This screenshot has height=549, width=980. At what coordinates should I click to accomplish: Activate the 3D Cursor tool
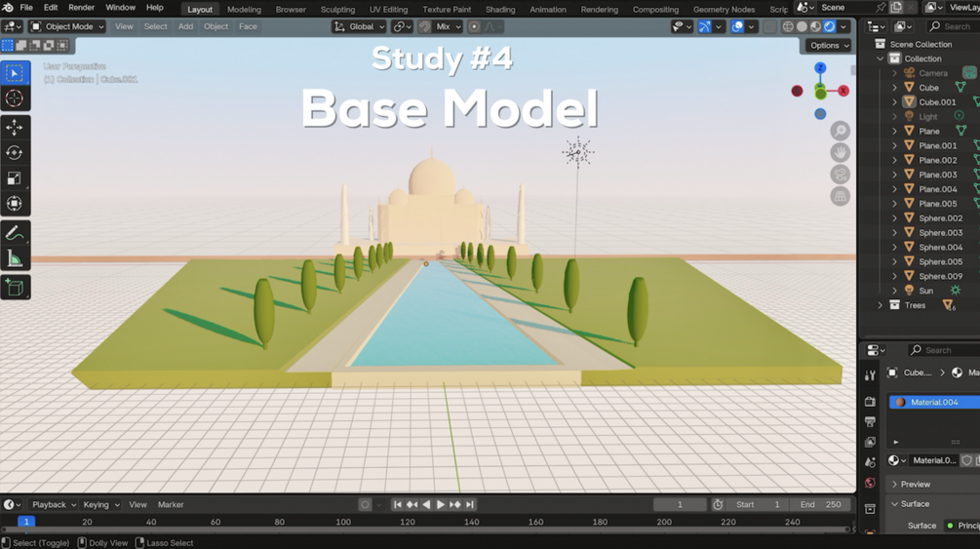pyautogui.click(x=15, y=98)
